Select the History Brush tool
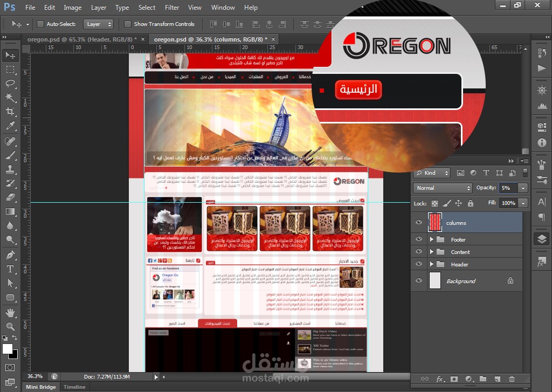The image size is (552, 392). (x=10, y=183)
